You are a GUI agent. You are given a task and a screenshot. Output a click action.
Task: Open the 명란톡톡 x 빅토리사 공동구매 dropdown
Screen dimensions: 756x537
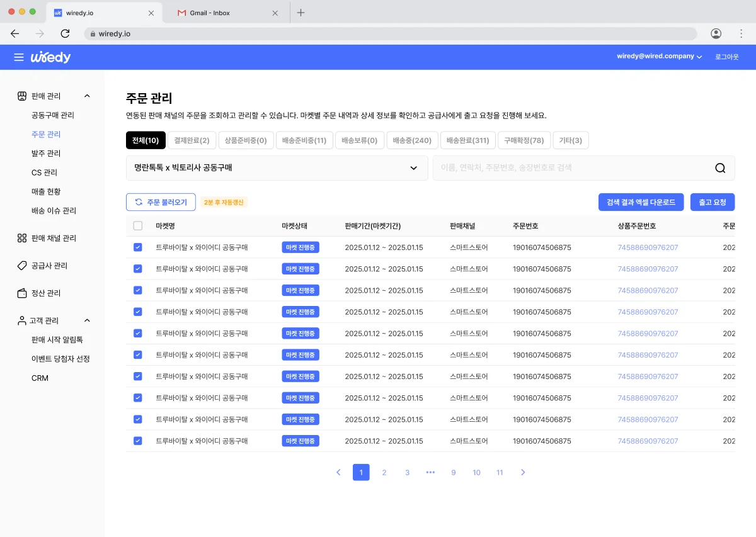[277, 168]
